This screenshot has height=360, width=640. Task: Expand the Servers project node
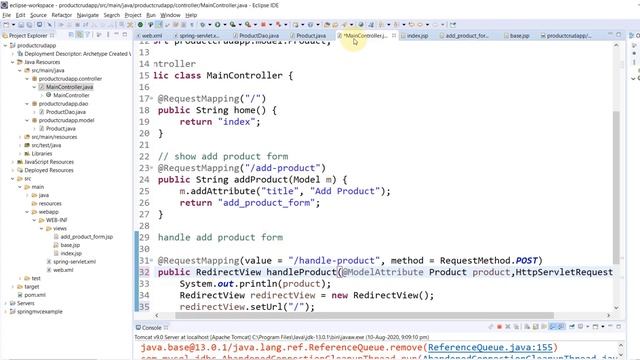click(x=5, y=303)
